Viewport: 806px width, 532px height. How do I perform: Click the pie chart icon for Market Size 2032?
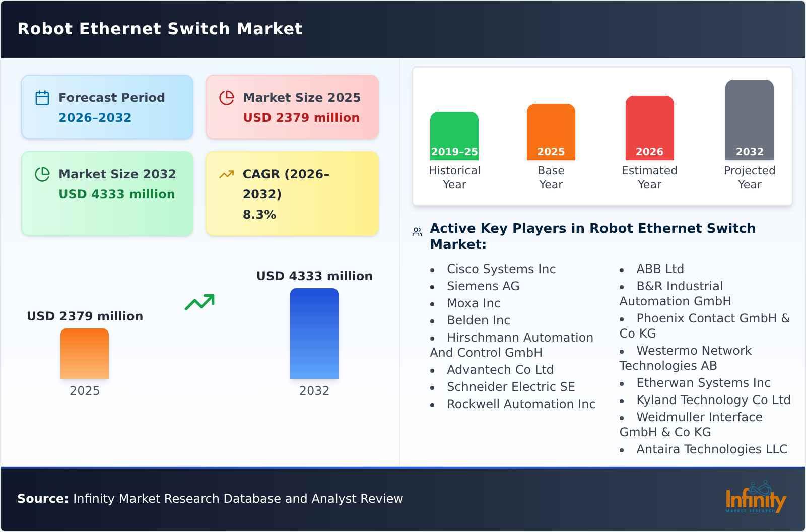pyautogui.click(x=43, y=174)
